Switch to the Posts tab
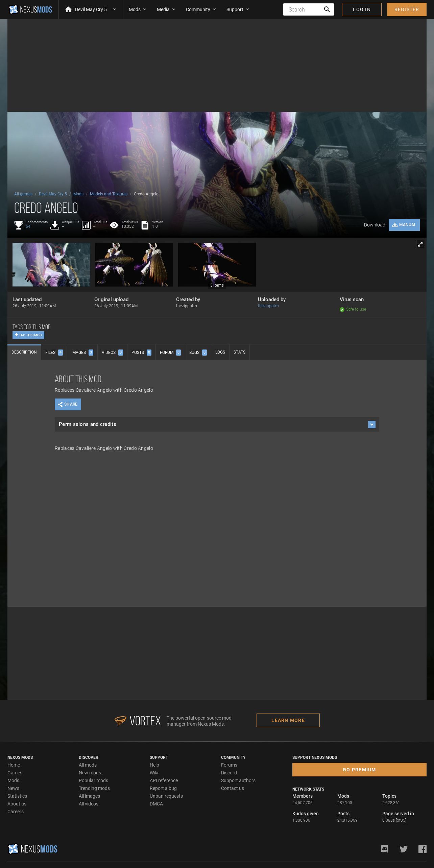Image resolution: width=434 pixels, height=868 pixels. (141, 352)
